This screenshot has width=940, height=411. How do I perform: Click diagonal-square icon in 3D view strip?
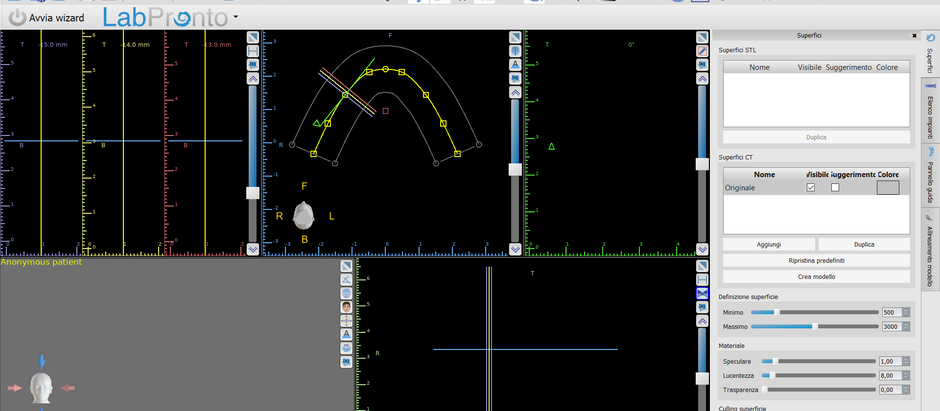(346, 266)
